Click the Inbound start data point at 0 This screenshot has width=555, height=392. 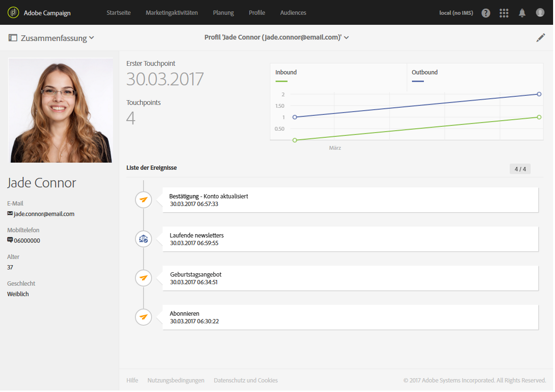click(295, 140)
